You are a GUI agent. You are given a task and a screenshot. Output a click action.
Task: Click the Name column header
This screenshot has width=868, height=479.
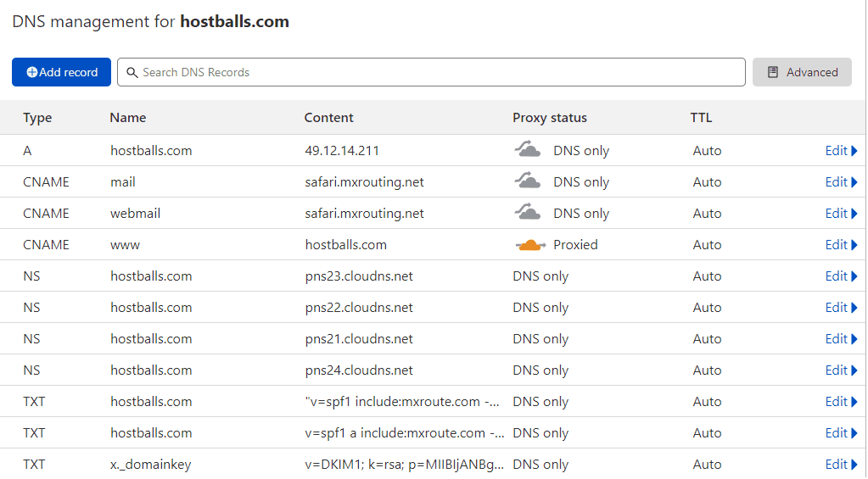pyautogui.click(x=128, y=118)
